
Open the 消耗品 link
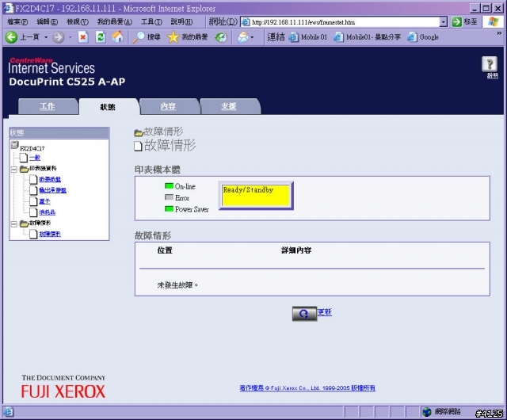coord(48,212)
